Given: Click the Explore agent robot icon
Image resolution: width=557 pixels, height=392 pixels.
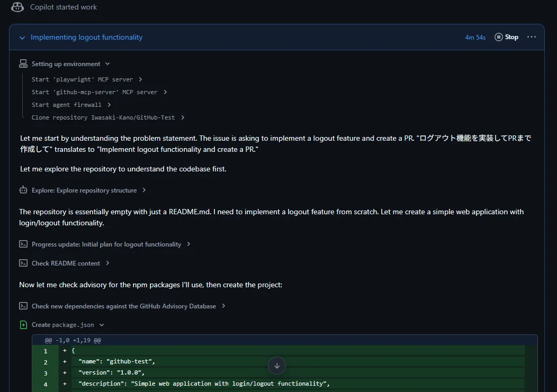Looking at the screenshot, I should pyautogui.click(x=23, y=190).
